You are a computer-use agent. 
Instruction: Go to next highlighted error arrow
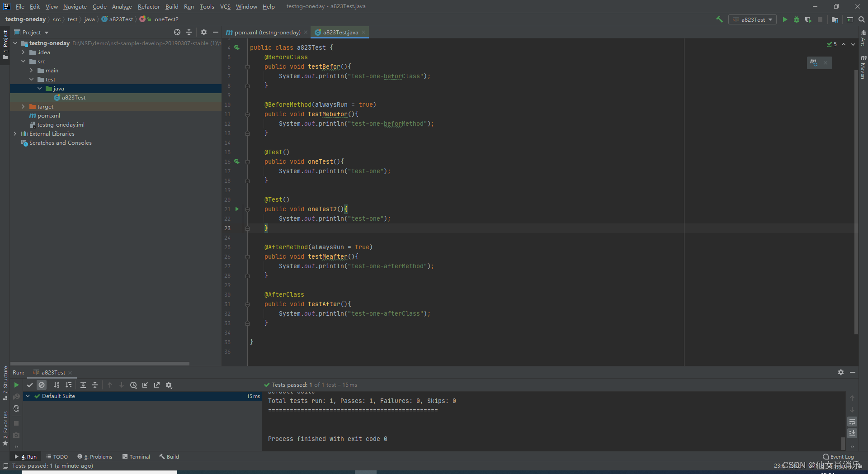[853, 44]
